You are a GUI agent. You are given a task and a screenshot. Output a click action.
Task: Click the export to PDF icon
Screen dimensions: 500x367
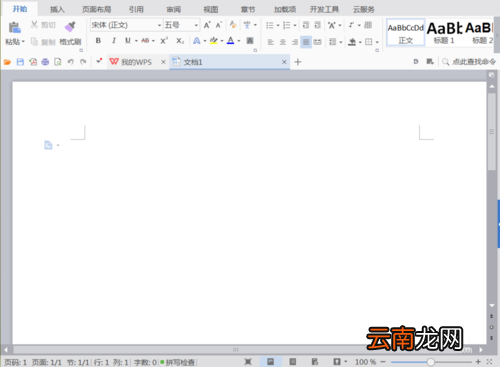pyautogui.click(x=33, y=62)
